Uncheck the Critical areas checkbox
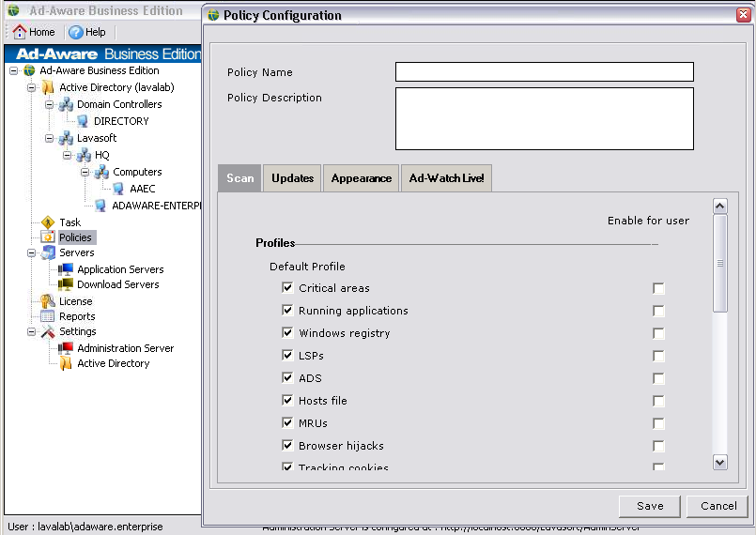The height and width of the screenshot is (535, 756). [287, 288]
